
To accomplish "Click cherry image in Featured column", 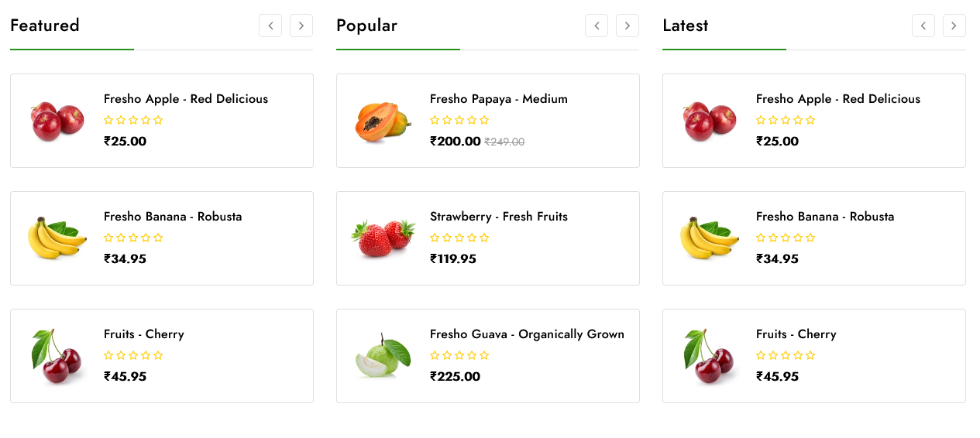I will 57,356.
